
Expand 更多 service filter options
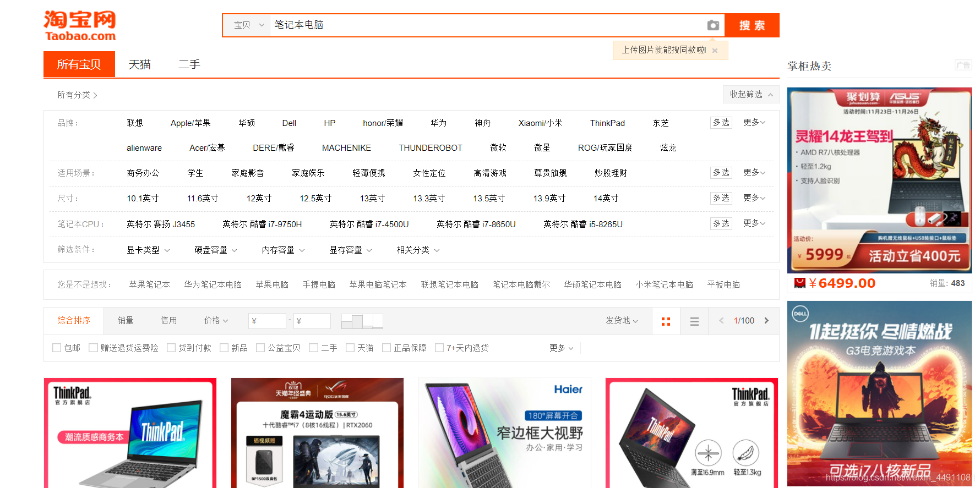click(562, 348)
